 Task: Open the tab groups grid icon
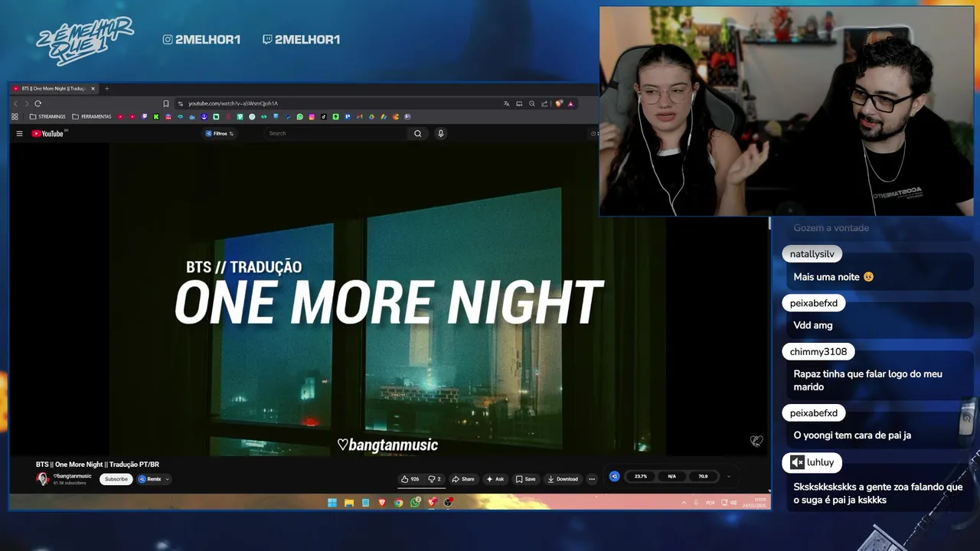[x=15, y=117]
